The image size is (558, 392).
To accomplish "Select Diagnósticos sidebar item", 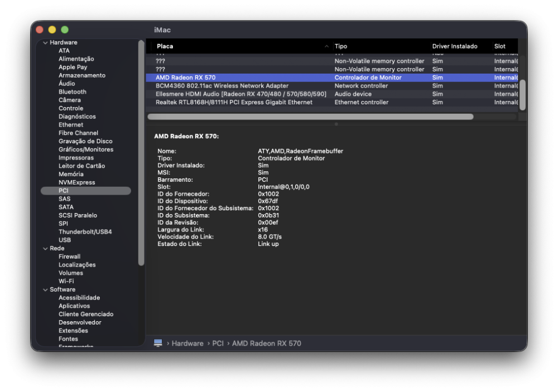I will [77, 117].
